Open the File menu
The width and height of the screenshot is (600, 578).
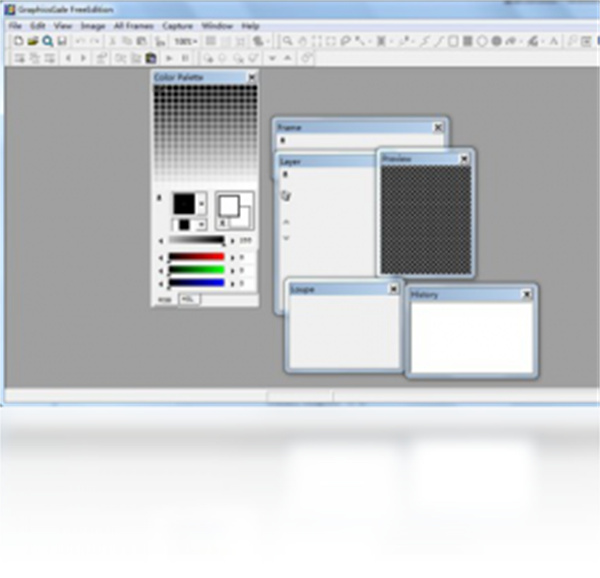pyautogui.click(x=15, y=26)
